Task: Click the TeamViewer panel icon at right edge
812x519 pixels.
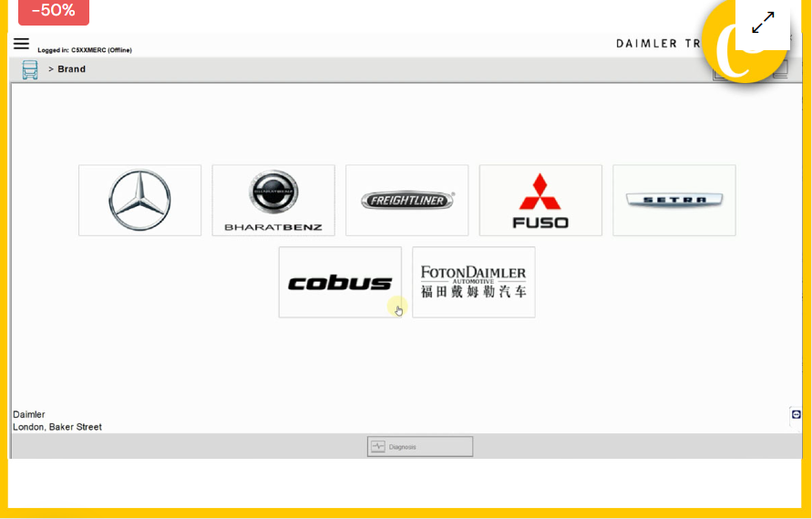Action: (x=796, y=414)
